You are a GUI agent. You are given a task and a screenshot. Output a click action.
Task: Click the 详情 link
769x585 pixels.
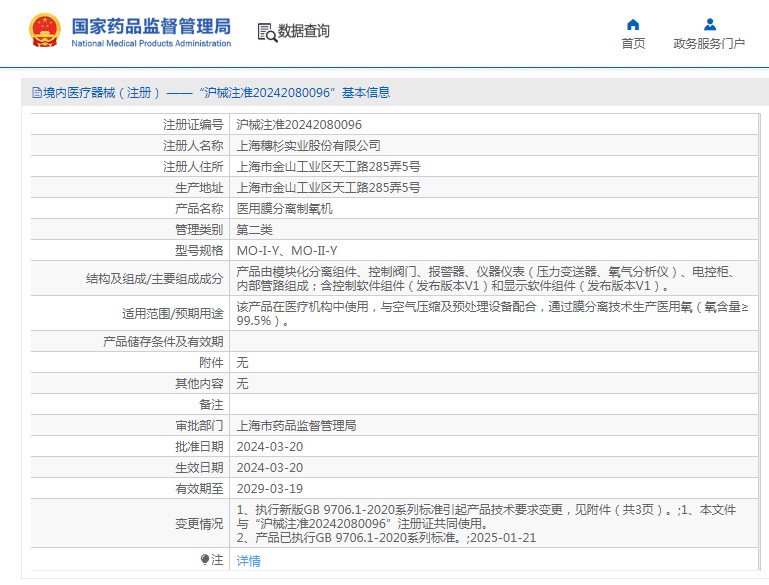pyautogui.click(x=248, y=561)
